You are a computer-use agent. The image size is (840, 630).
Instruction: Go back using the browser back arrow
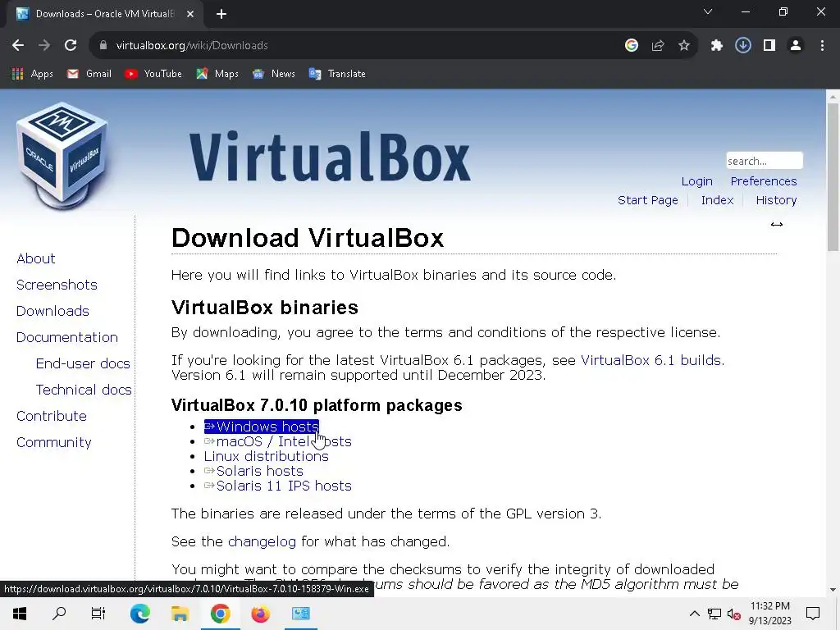coord(18,46)
